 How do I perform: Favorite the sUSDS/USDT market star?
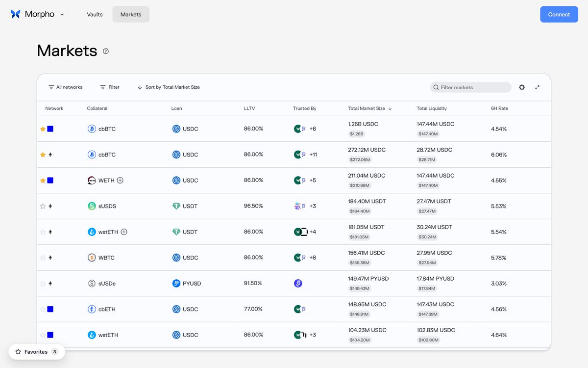click(x=43, y=206)
